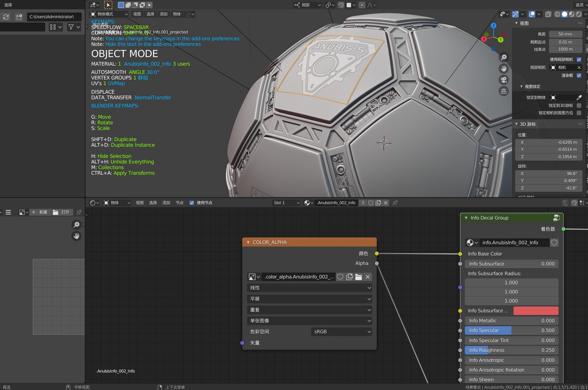The width and height of the screenshot is (588, 390).
Task: Toggle 使用节点 checkbox in node editor
Action: (x=192, y=203)
